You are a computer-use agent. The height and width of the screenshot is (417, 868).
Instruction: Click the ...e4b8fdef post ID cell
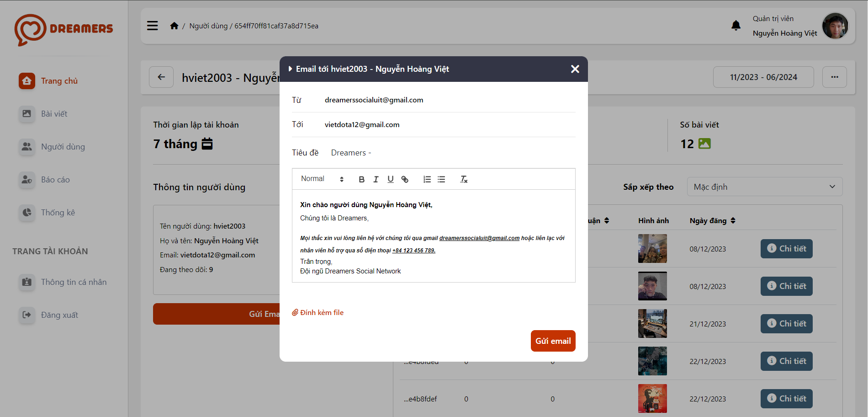(x=420, y=399)
